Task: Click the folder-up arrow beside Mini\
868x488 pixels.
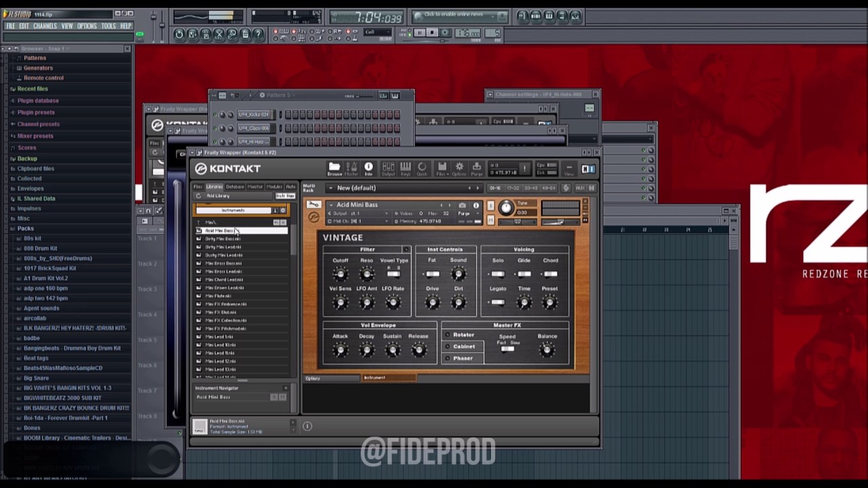Action: pyautogui.click(x=199, y=222)
